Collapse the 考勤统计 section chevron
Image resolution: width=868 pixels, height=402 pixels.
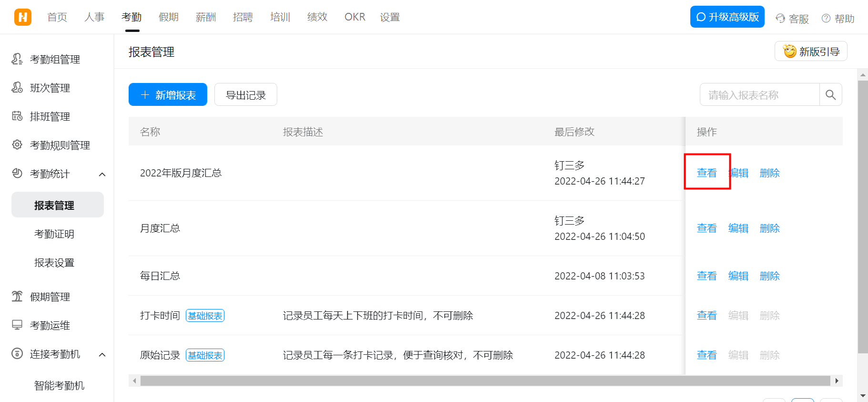pos(102,174)
